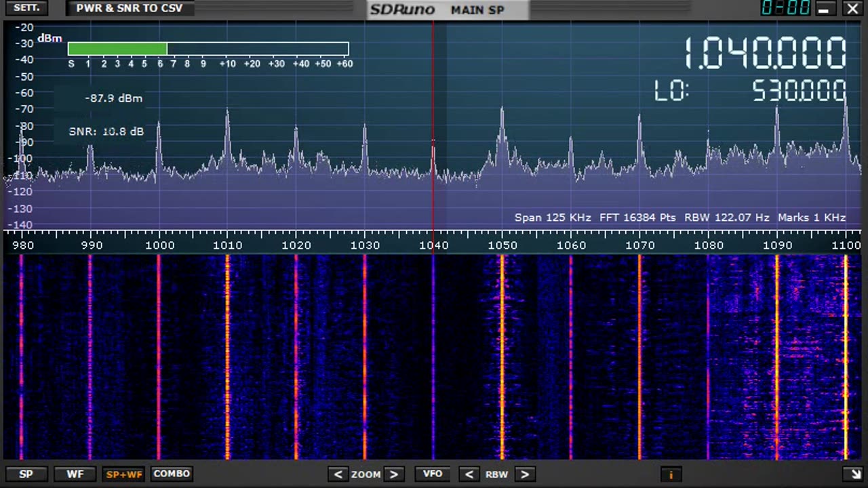Image resolution: width=868 pixels, height=488 pixels.
Task: Click the 1.040.000 frequency readout
Action: click(x=765, y=54)
